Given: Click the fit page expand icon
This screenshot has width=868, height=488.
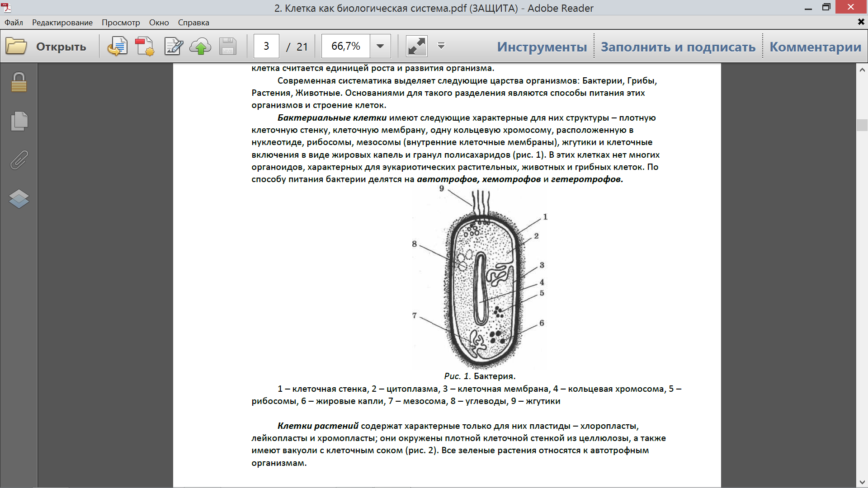Looking at the screenshot, I should click(x=417, y=46).
